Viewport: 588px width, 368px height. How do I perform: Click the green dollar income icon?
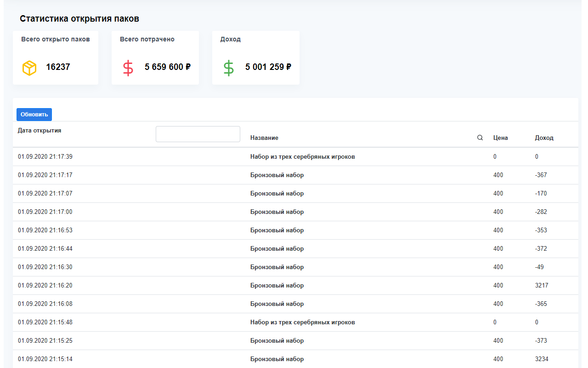(x=229, y=68)
